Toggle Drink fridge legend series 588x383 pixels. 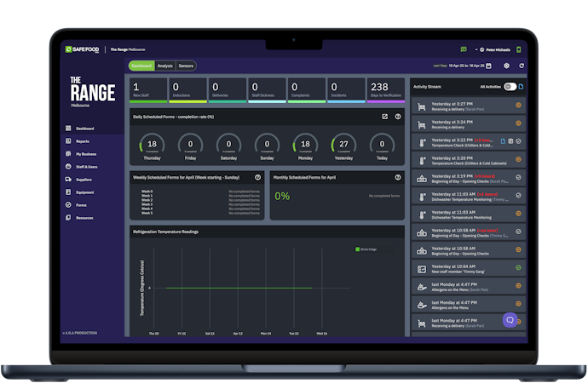(x=366, y=249)
